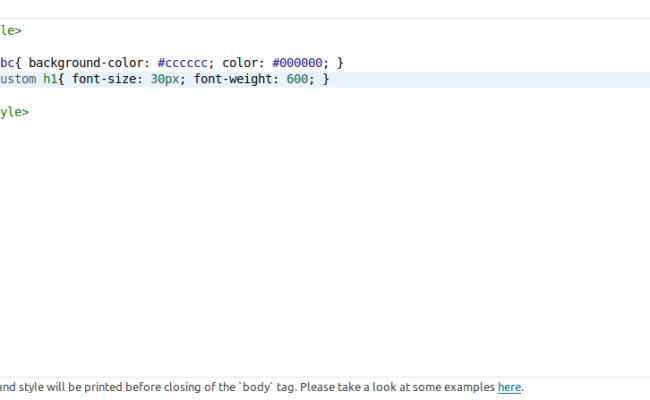Click the 'font-weight' property text
Image resolution: width=650 pixels, height=400 pixels.
click(x=233, y=79)
